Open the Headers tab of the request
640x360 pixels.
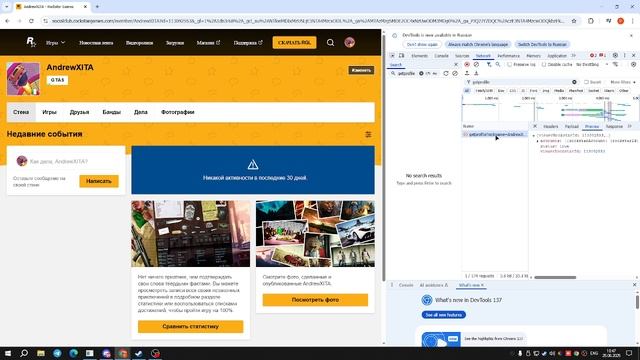click(x=551, y=127)
